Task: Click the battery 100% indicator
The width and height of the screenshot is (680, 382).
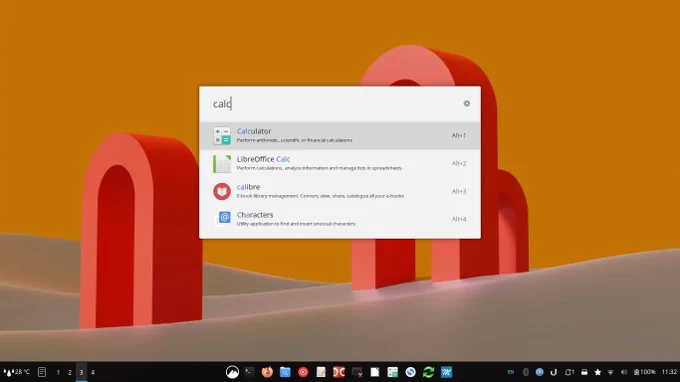Action: tap(644, 372)
